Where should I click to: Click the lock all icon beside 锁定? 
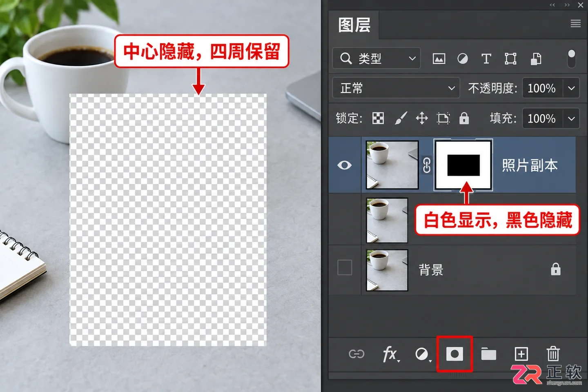click(x=464, y=118)
